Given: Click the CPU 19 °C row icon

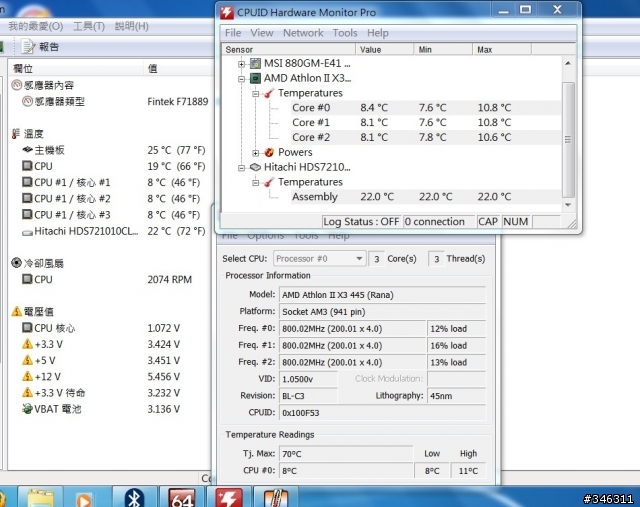Looking at the screenshot, I should [27, 166].
